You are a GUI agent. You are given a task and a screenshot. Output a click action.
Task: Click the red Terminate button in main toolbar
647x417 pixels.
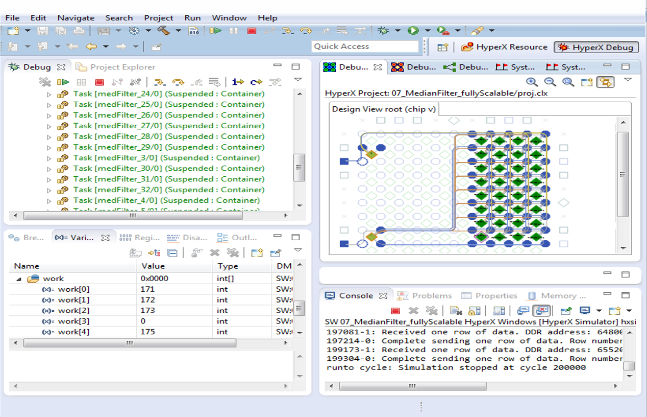(251, 31)
